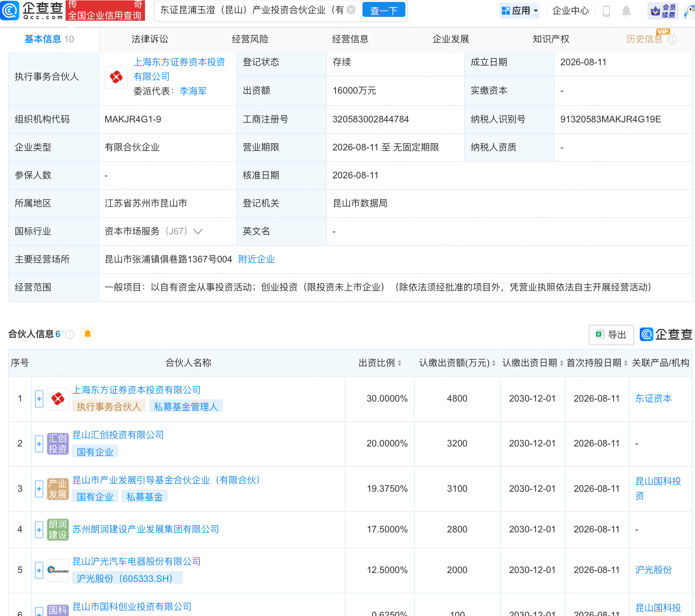Click the VIP membership renewal crown icon
This screenshot has width=695, height=616.
[x=663, y=11]
